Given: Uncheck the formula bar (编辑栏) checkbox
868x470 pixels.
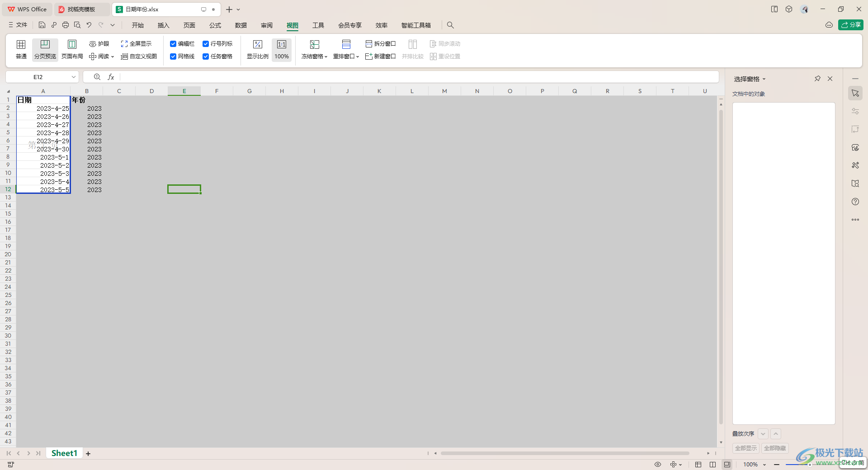Looking at the screenshot, I should [173, 44].
